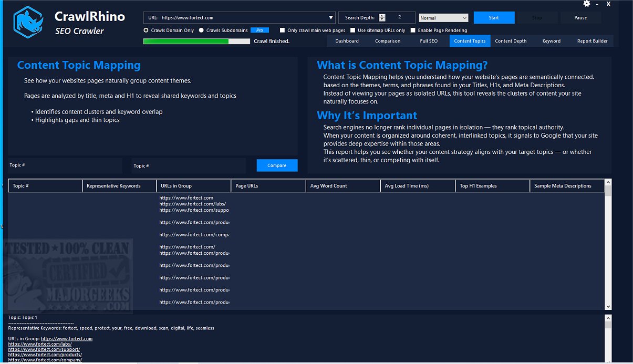The height and width of the screenshot is (364, 633).
Task: Switch to the Comparison tab
Action: click(x=388, y=41)
